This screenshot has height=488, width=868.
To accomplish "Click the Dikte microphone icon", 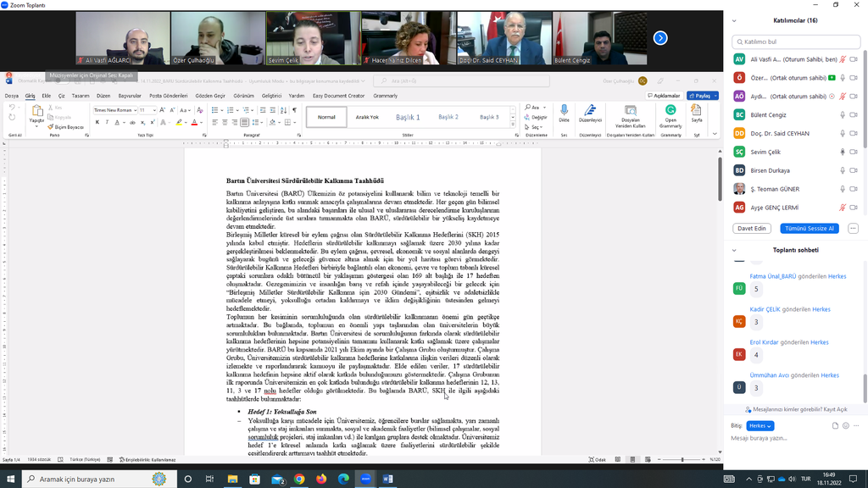I will [564, 111].
